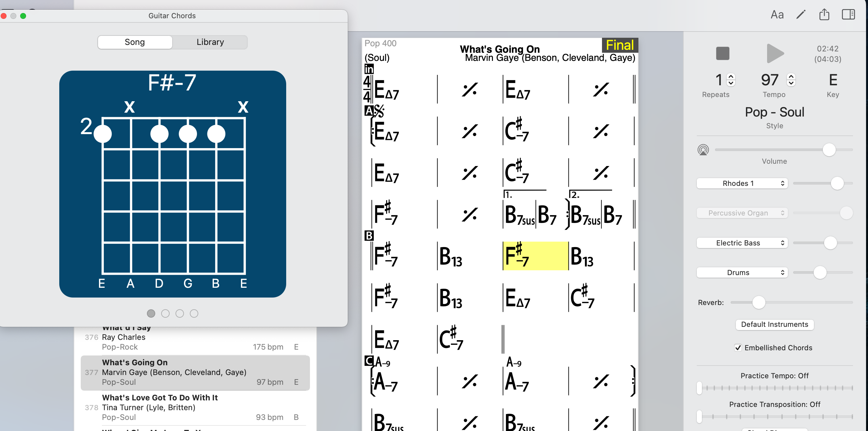This screenshot has height=431, width=868.
Task: Open the Key selector showing E
Action: [x=833, y=80]
